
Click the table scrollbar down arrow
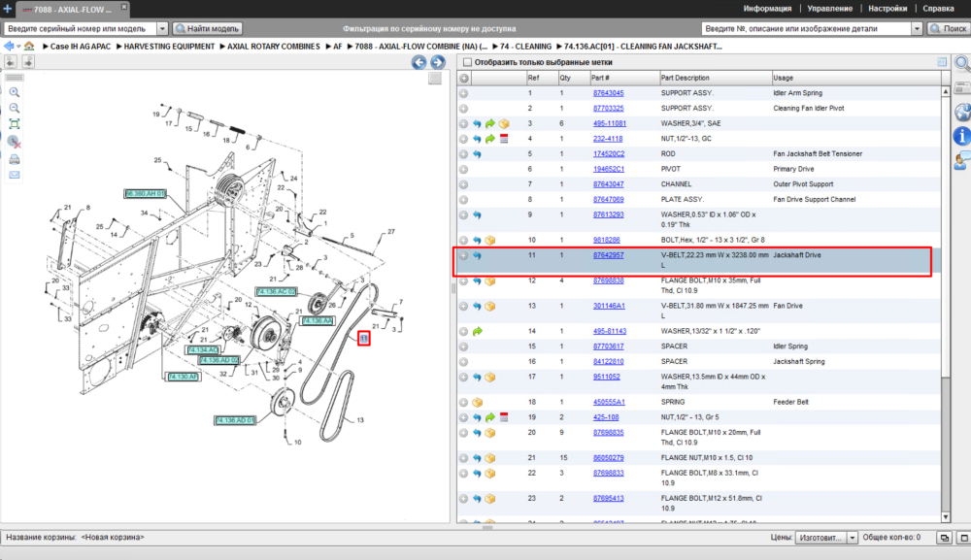click(x=945, y=517)
